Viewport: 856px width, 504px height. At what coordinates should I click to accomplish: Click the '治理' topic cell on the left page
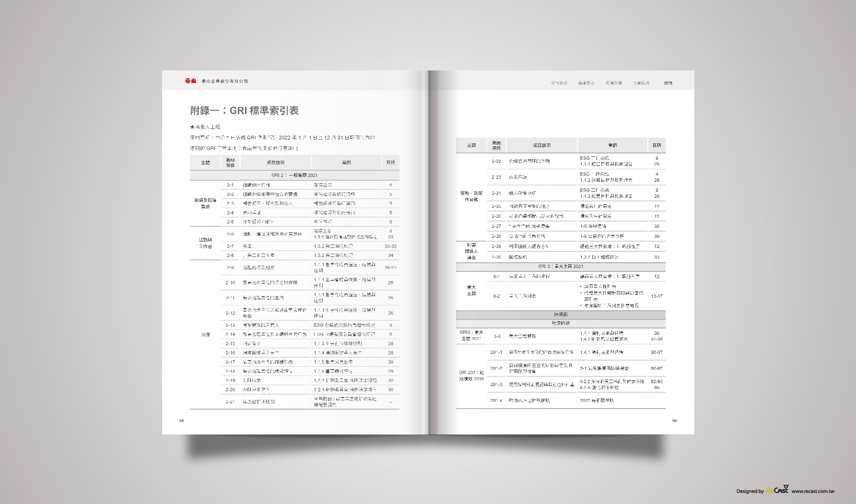pyautogui.click(x=205, y=335)
